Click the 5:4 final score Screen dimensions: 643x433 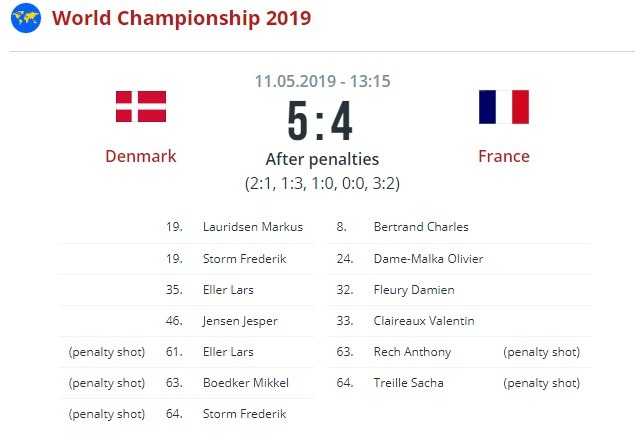click(x=321, y=122)
